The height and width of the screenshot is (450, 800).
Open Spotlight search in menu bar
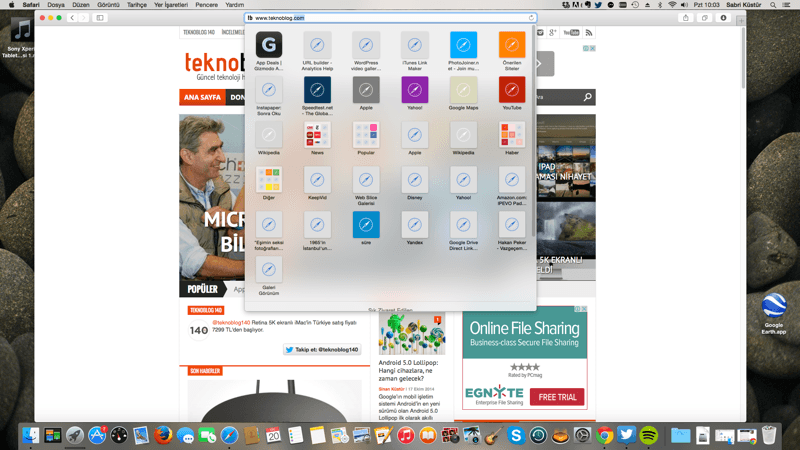(773, 5)
